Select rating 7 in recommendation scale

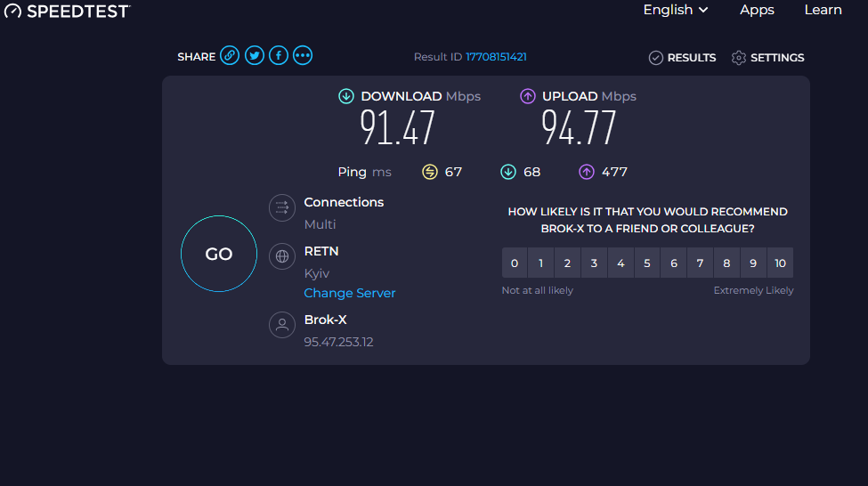tap(701, 263)
